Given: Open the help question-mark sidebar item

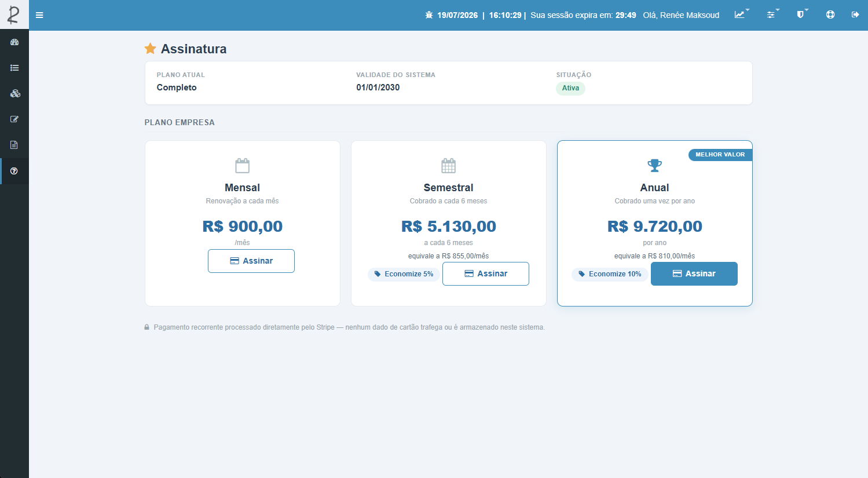Looking at the screenshot, I should 14,171.
